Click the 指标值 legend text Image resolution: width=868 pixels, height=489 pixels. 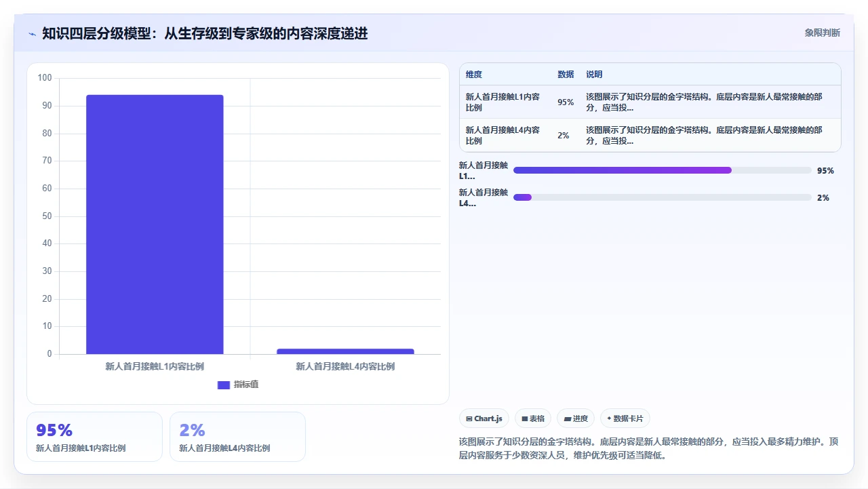246,385
